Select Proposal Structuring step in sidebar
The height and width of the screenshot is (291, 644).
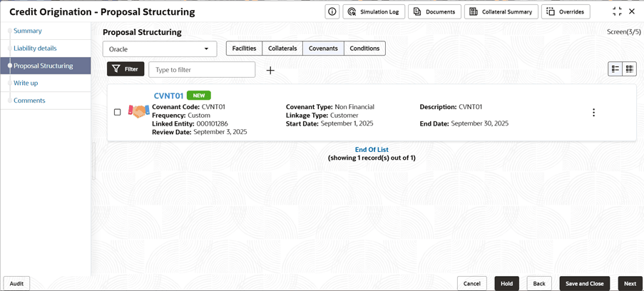pos(45,66)
